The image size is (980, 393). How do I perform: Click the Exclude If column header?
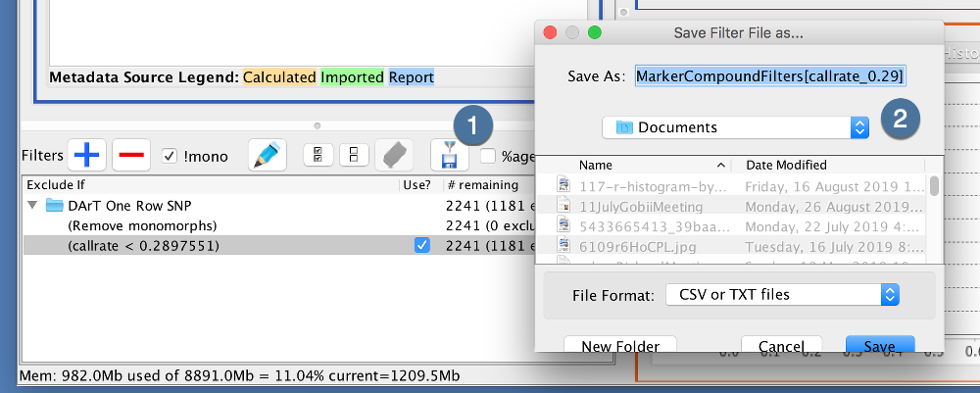pos(211,185)
